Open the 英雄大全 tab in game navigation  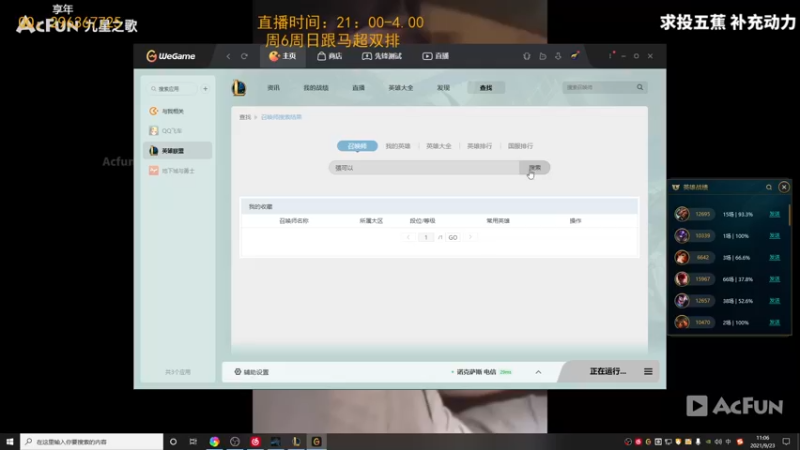click(401, 88)
